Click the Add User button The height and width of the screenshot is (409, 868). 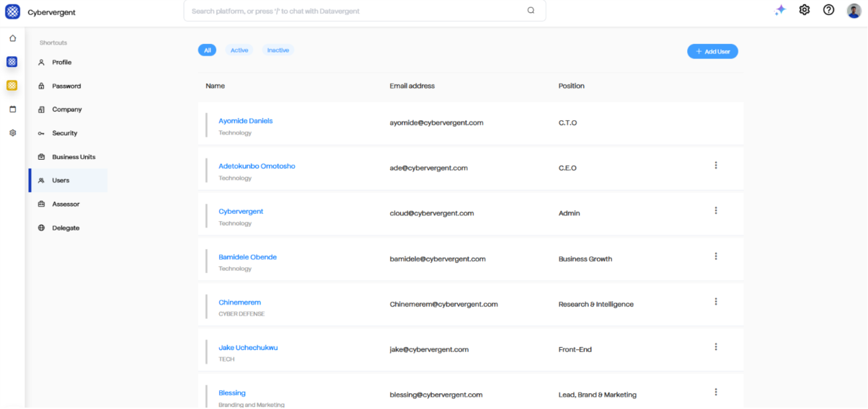(712, 51)
